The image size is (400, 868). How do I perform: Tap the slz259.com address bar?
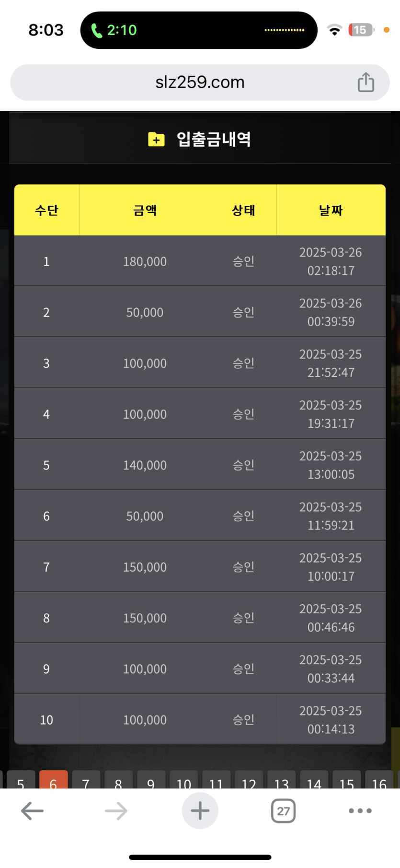coord(200,82)
